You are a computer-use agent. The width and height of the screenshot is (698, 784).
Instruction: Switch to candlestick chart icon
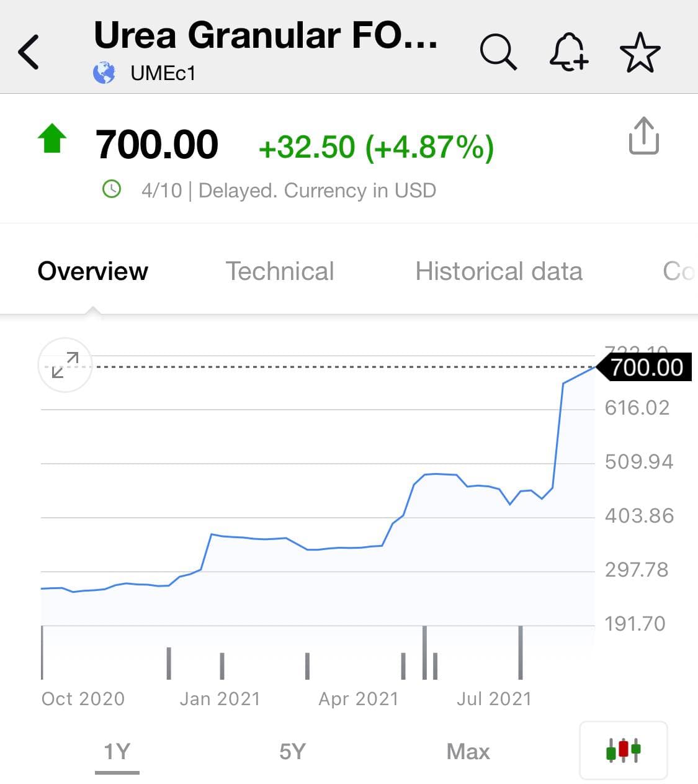[623, 750]
